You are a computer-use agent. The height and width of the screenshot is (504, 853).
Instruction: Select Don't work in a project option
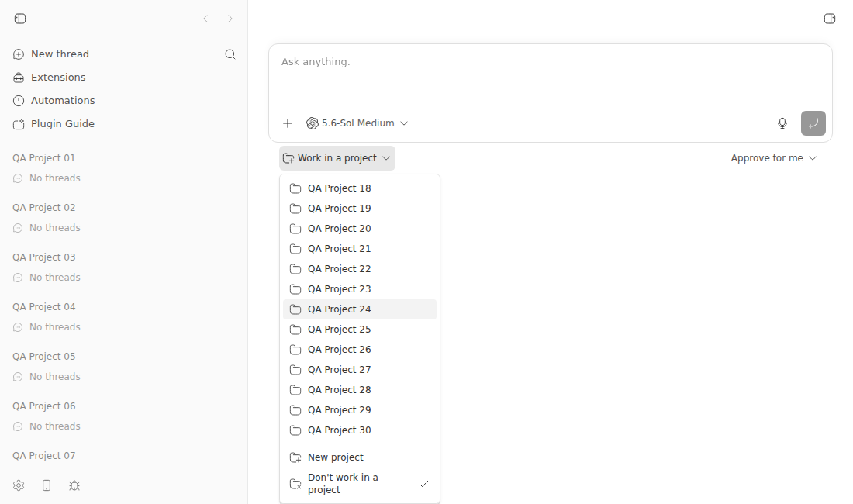[x=360, y=483]
